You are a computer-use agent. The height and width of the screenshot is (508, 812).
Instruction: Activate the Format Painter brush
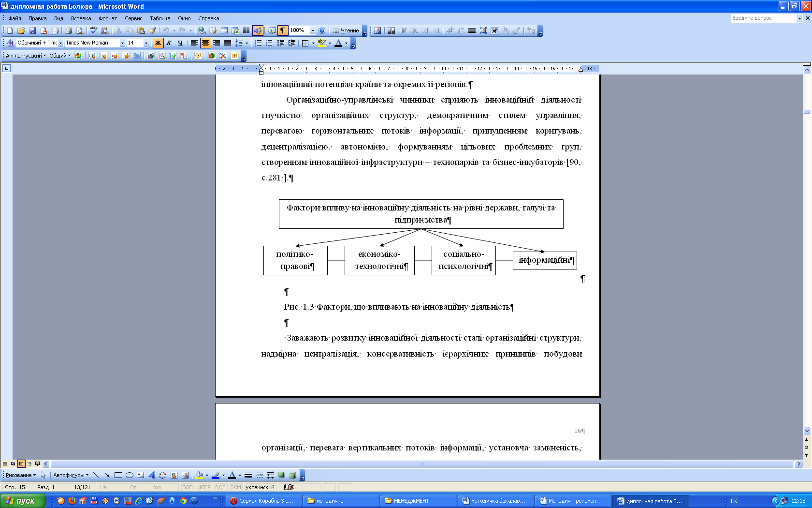[152, 30]
